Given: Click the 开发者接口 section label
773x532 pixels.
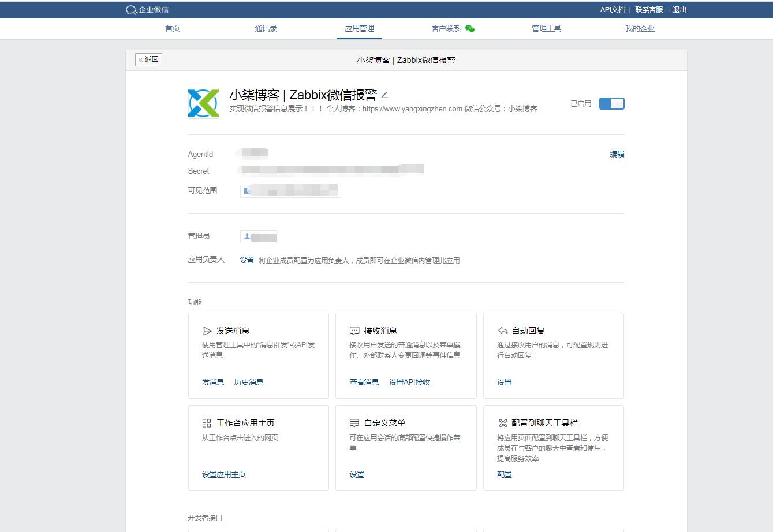Looking at the screenshot, I should tap(205, 518).
